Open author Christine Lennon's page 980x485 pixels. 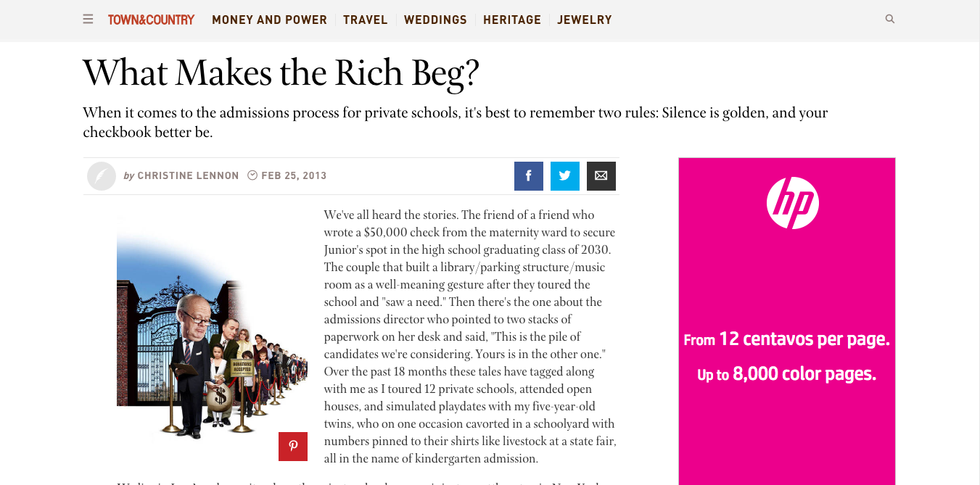point(188,176)
